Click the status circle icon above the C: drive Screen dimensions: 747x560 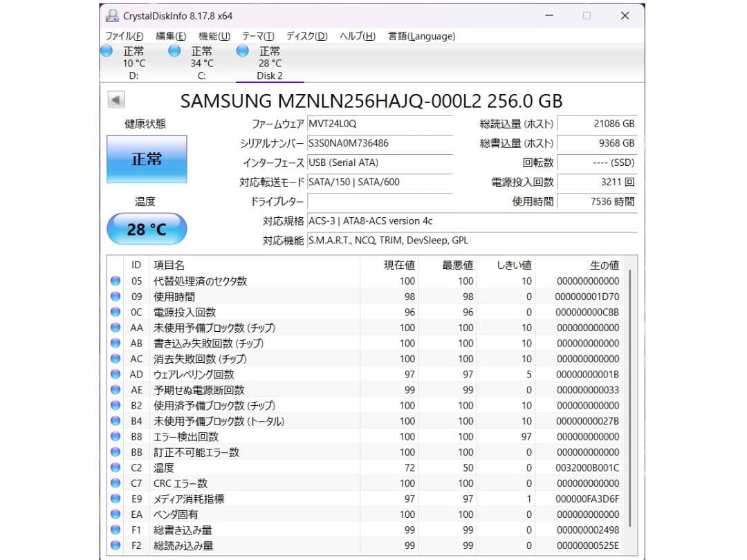coord(174,50)
